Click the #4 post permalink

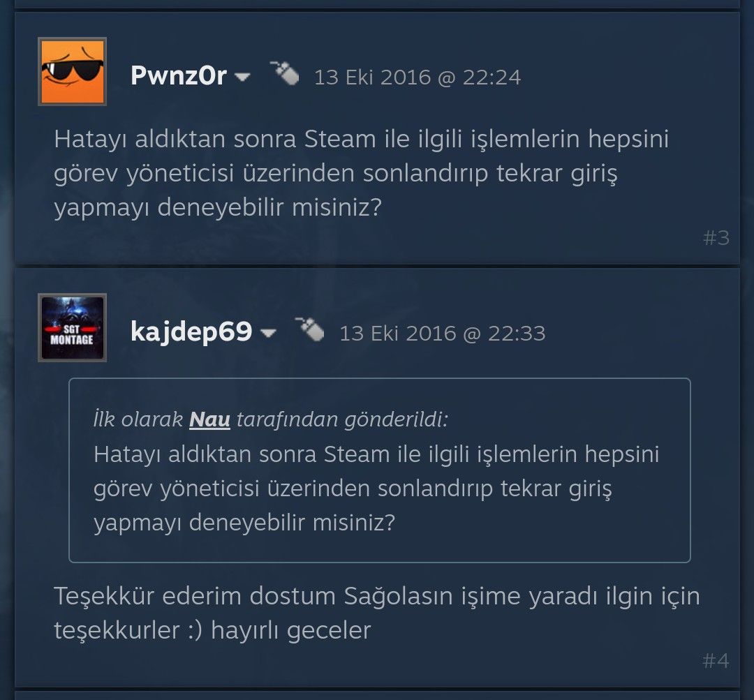coord(716,661)
